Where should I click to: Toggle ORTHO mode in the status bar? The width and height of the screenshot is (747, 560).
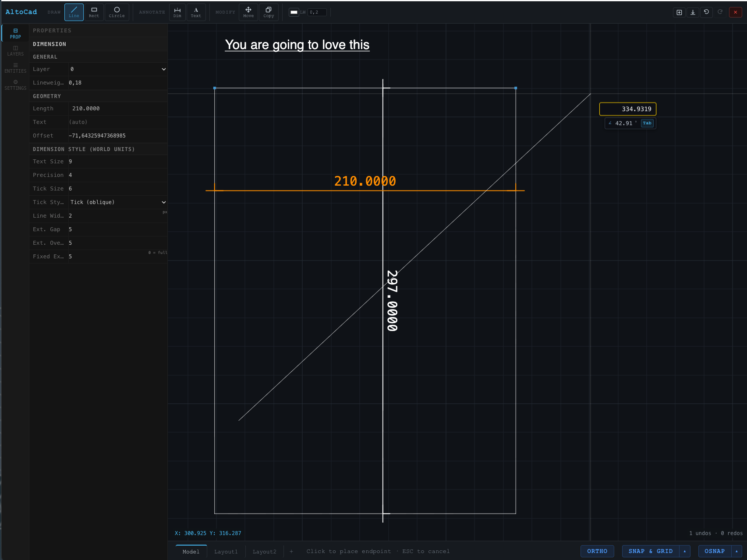(x=597, y=551)
